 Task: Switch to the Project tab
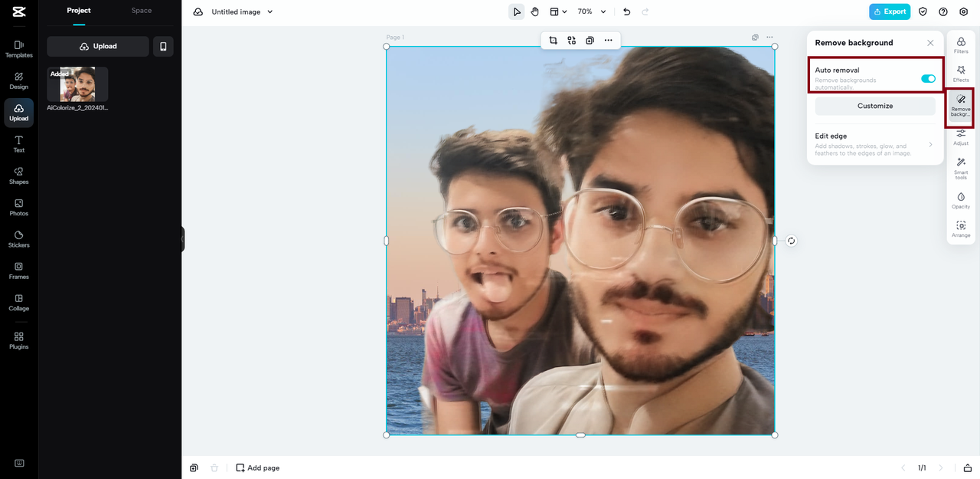click(x=79, y=11)
